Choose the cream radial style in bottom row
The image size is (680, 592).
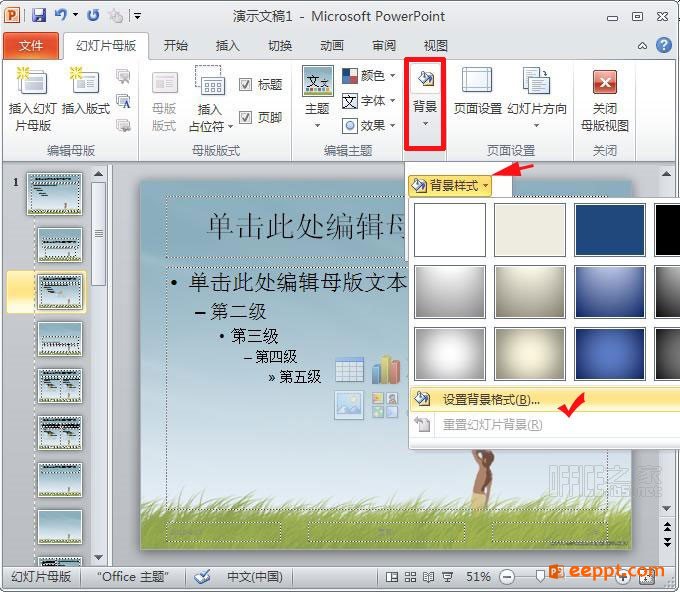coord(530,354)
